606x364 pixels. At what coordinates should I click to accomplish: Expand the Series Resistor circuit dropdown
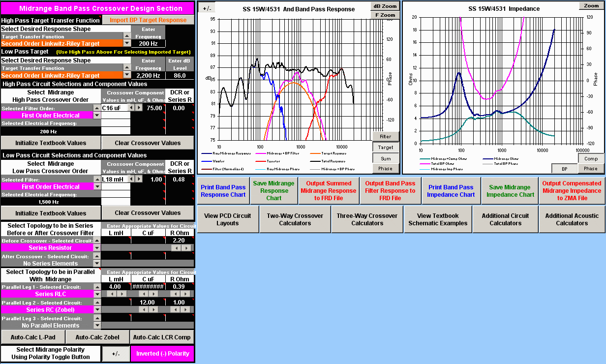coord(96,248)
